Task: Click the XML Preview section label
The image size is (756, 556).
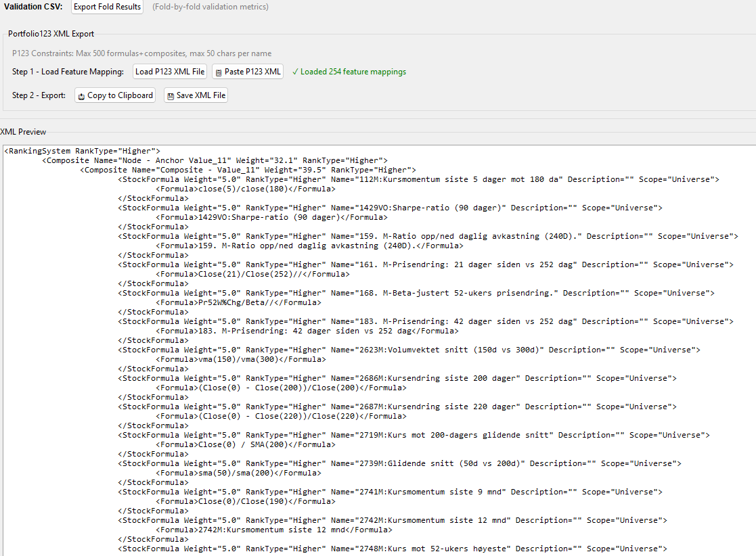Action: [x=23, y=132]
